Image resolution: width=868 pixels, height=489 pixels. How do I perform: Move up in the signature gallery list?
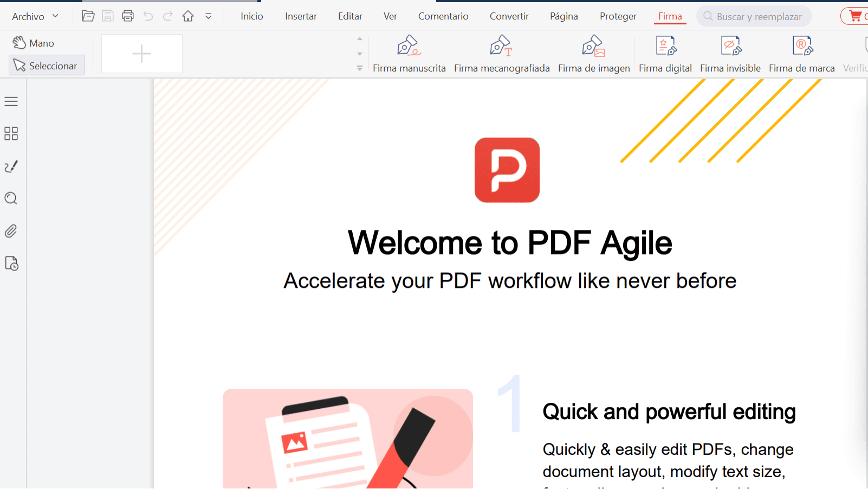[x=360, y=39]
